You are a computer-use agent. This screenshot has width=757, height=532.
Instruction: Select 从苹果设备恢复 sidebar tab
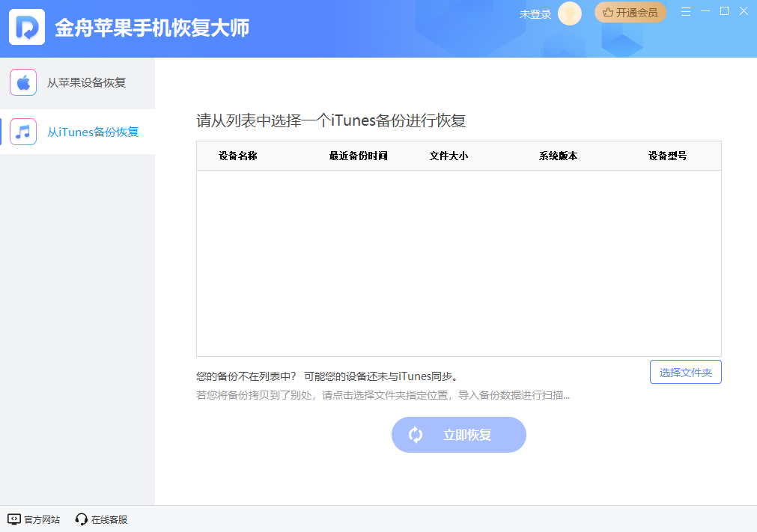[x=77, y=83]
